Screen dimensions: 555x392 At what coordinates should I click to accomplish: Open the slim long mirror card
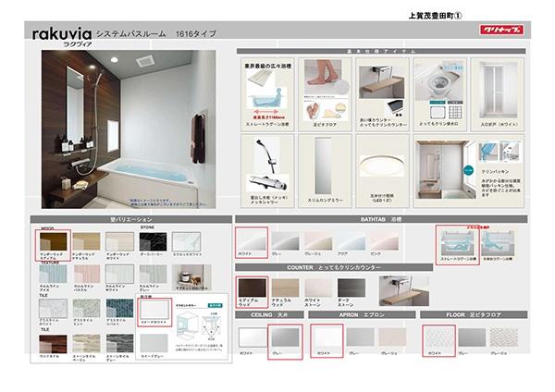325,170
